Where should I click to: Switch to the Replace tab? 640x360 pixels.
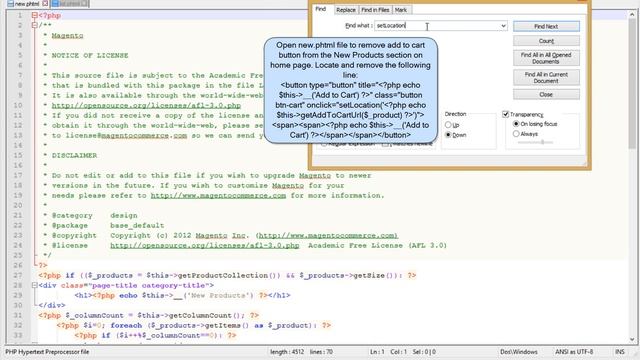pos(346,10)
